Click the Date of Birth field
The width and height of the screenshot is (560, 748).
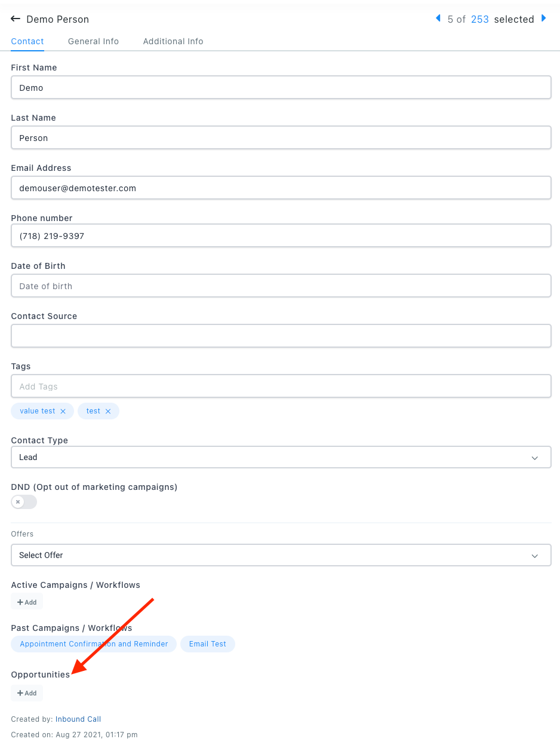coord(281,286)
